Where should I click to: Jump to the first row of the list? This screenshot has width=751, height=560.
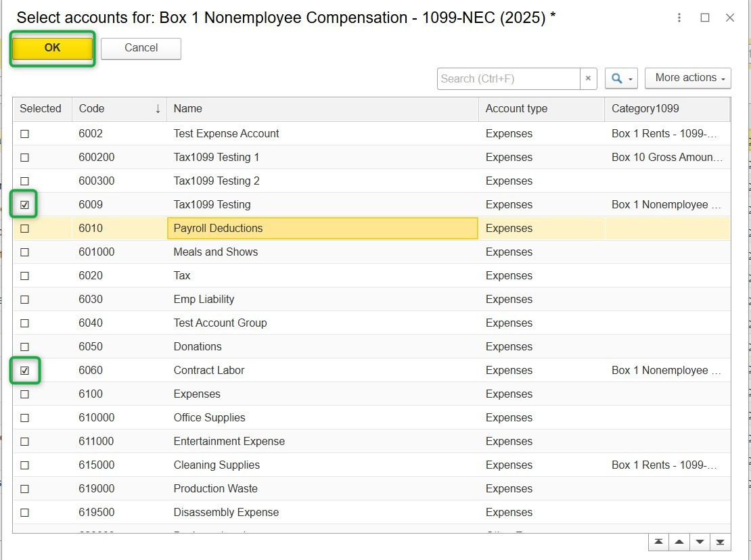(658, 542)
